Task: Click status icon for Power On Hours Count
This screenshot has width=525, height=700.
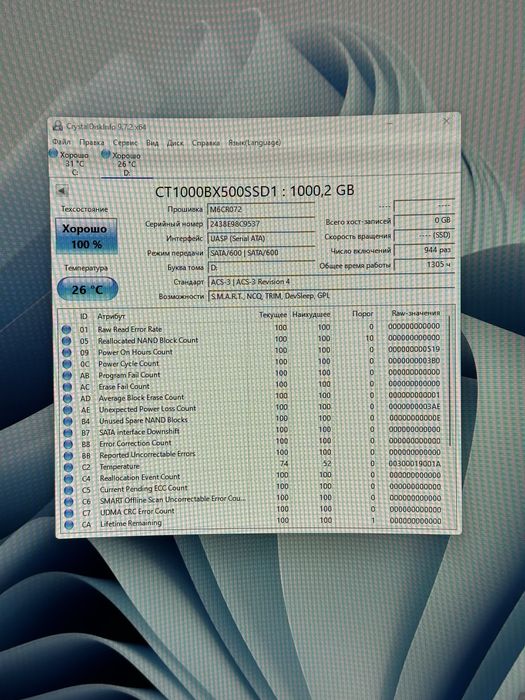Action: coord(67,352)
